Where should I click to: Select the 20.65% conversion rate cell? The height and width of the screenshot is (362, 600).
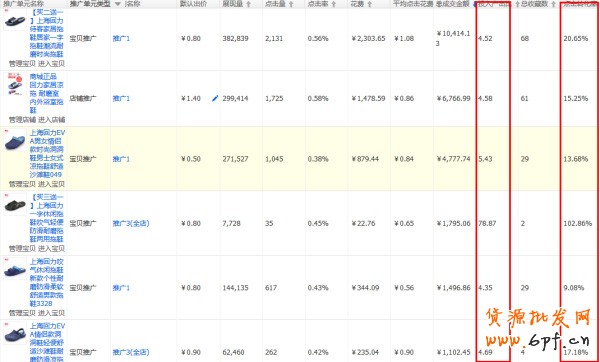pos(576,39)
